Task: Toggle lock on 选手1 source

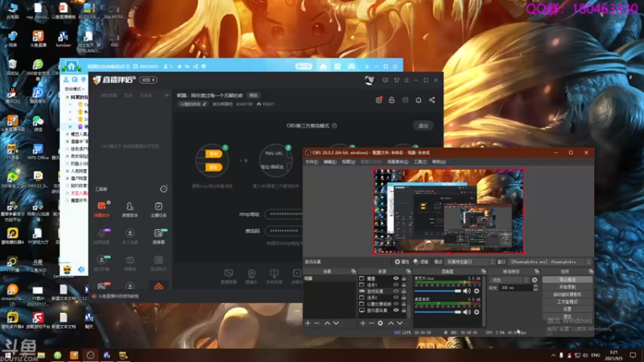Action: click(x=404, y=285)
